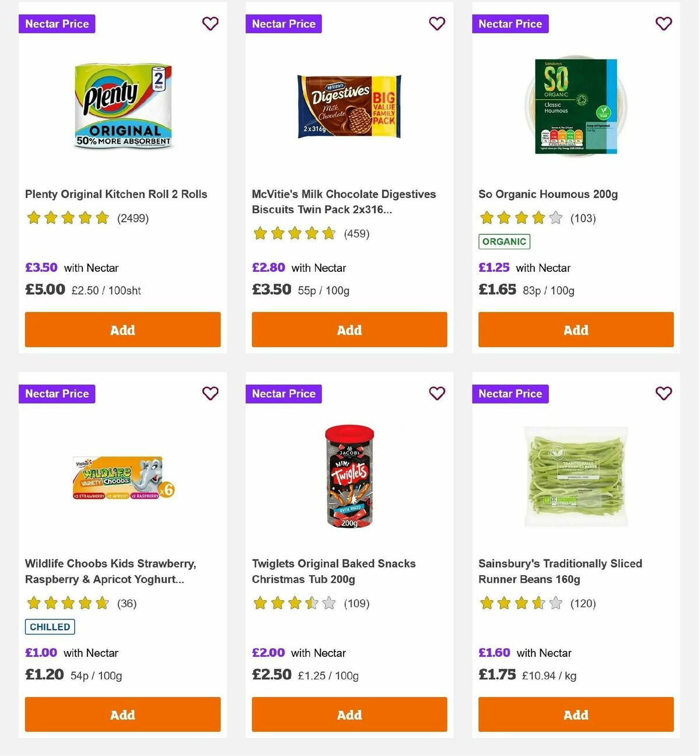Open the ORGANIC tag under houmous

pos(504,241)
